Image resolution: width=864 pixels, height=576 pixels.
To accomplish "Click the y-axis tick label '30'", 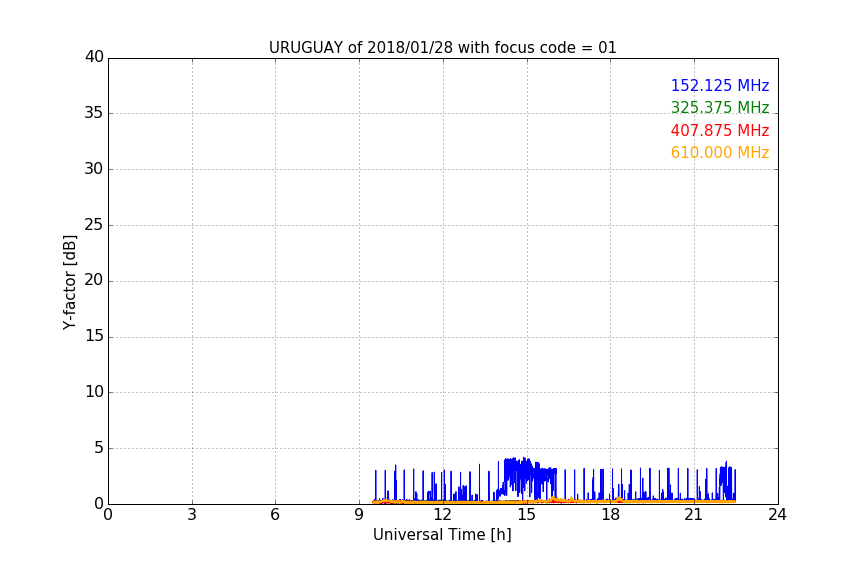I will (x=94, y=169).
